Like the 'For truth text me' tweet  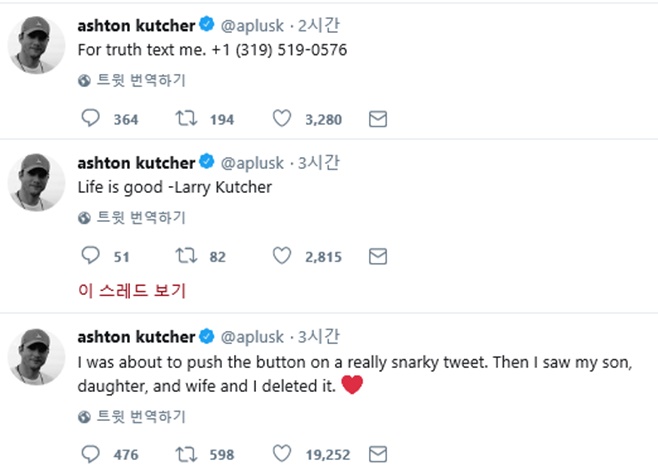pyautogui.click(x=284, y=119)
